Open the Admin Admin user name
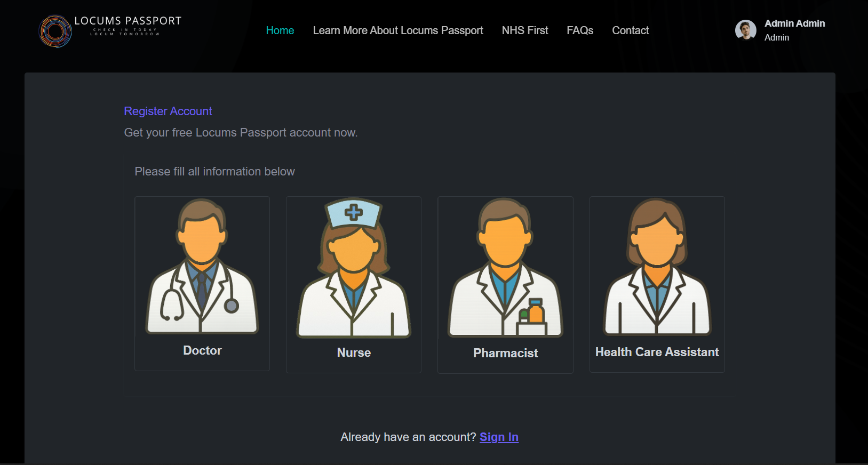 click(795, 23)
